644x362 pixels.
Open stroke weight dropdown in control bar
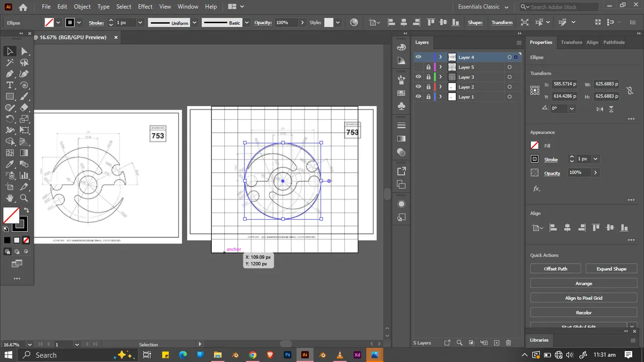140,23
